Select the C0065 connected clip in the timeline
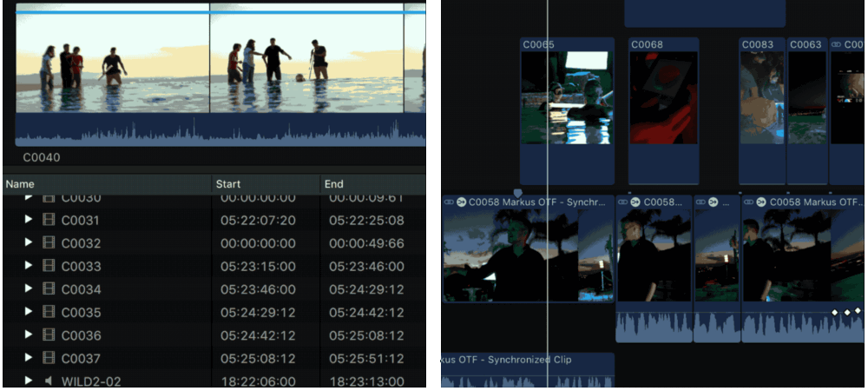Viewport: 868px width, 391px height. (x=567, y=110)
